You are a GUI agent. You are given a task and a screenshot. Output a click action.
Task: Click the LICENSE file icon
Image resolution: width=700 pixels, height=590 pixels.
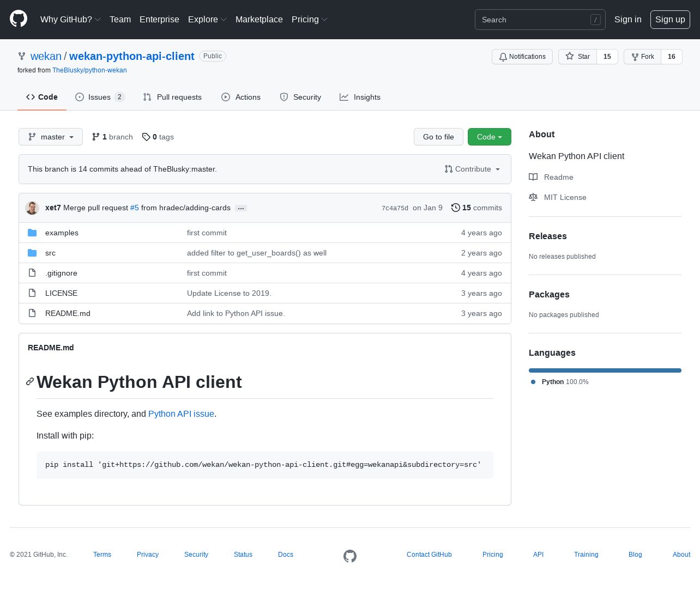(x=32, y=293)
